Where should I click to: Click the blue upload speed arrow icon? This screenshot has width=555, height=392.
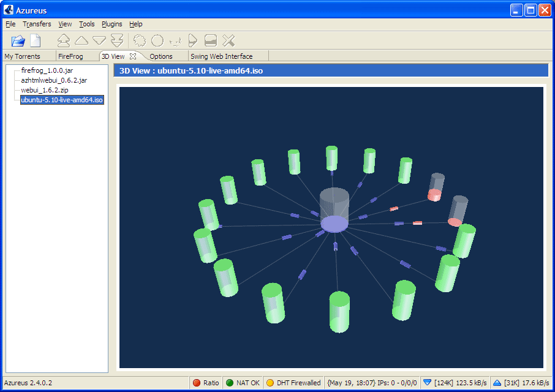(497, 383)
